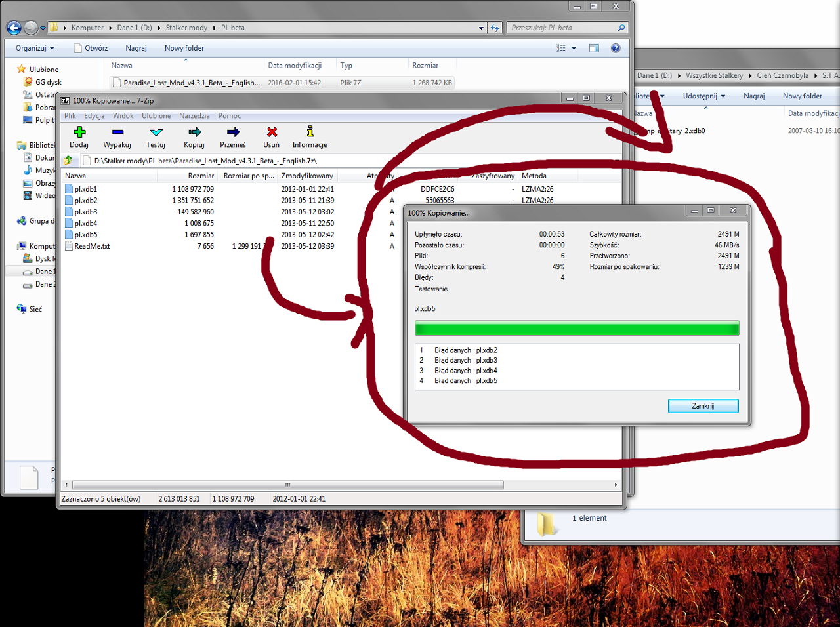This screenshot has width=840, height=627.
Task: Select error line Błąd danych : pl.xdb2
Action: pyautogui.click(x=465, y=350)
